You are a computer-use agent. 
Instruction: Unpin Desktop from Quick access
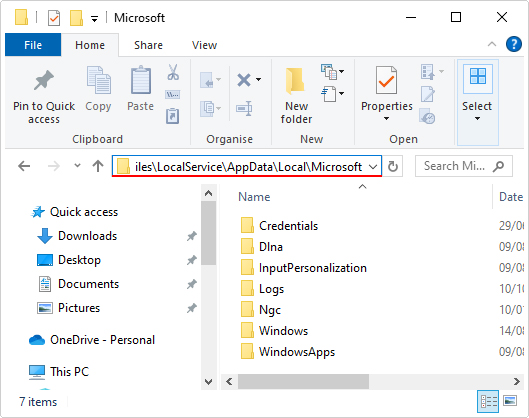coord(192,260)
